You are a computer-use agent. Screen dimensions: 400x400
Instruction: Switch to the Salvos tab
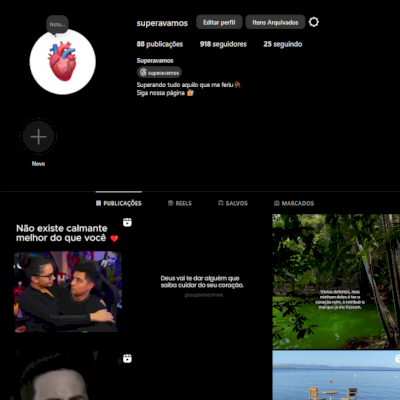point(233,203)
